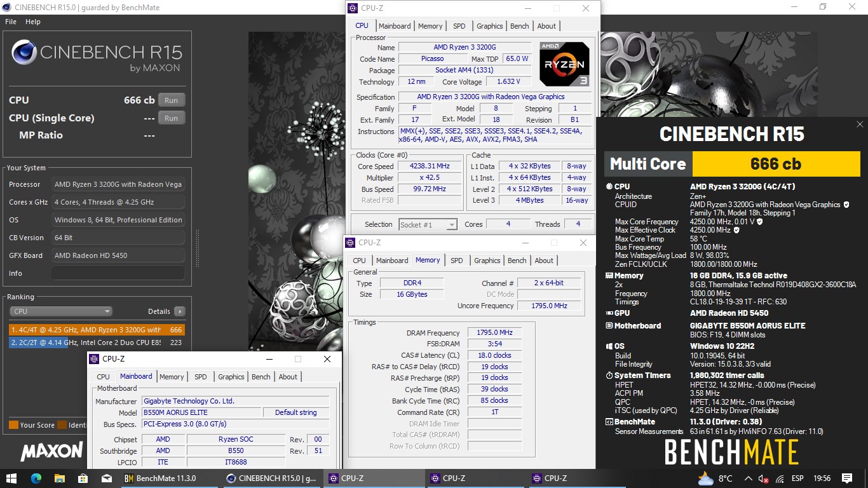Click the System Timers clock icon in BenchMate

609,376
